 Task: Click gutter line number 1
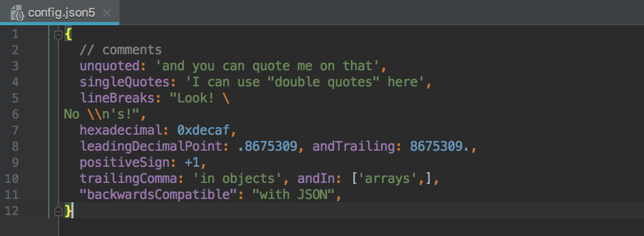15,35
